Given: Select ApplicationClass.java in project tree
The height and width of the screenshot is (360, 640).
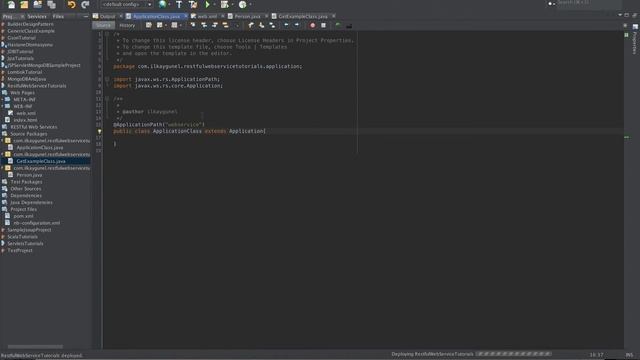Looking at the screenshot, I should tap(40, 147).
